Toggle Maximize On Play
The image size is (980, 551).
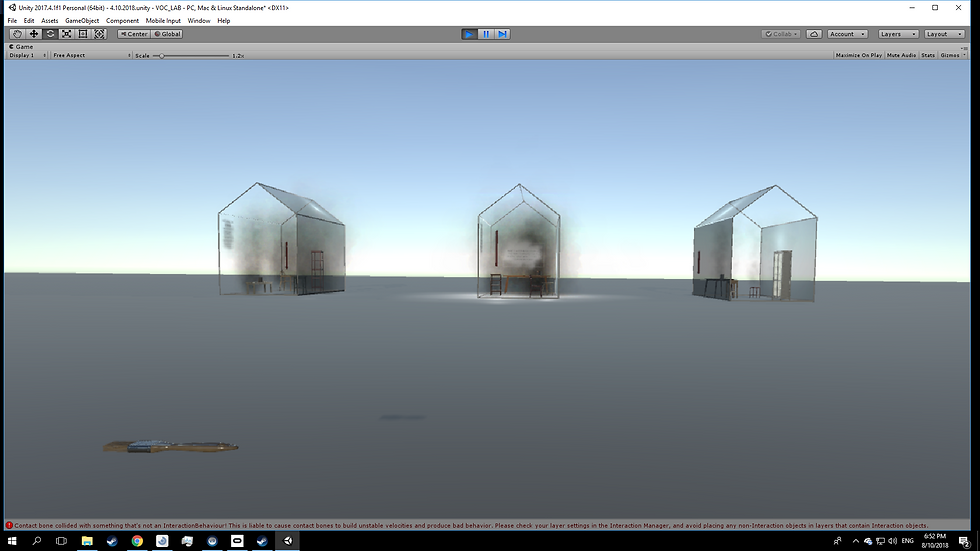[x=858, y=55]
